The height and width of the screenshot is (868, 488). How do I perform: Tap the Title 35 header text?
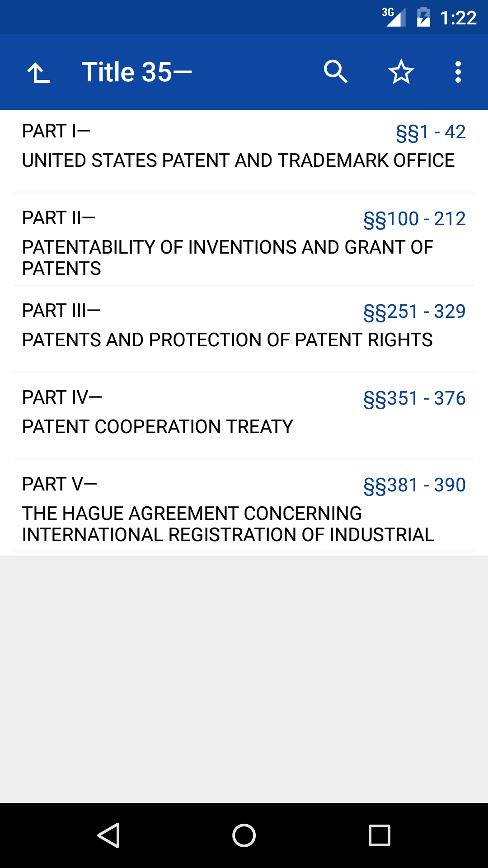pos(136,71)
